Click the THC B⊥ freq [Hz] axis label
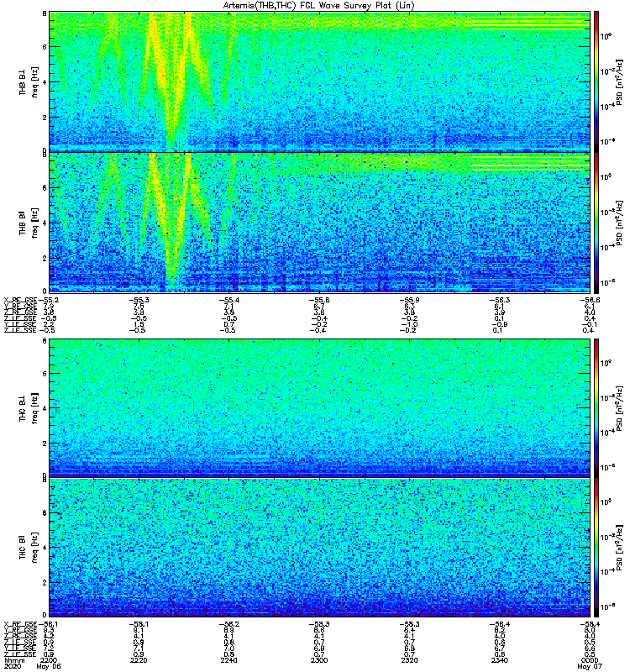This screenshot has height=672, width=630. (29, 408)
